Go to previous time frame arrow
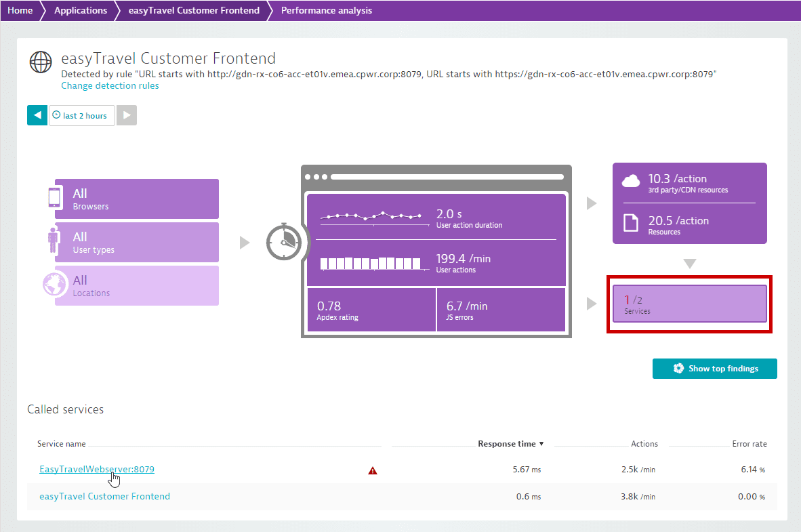This screenshot has width=801, height=532. (x=37, y=115)
